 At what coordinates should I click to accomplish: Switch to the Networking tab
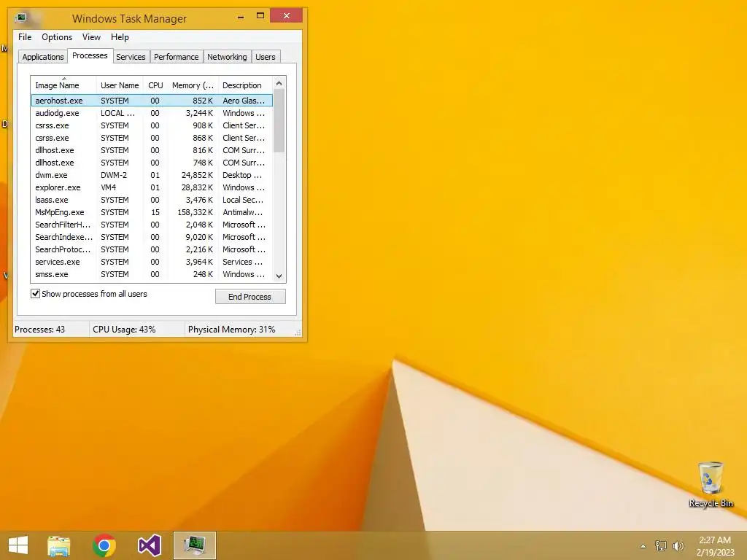click(x=227, y=57)
